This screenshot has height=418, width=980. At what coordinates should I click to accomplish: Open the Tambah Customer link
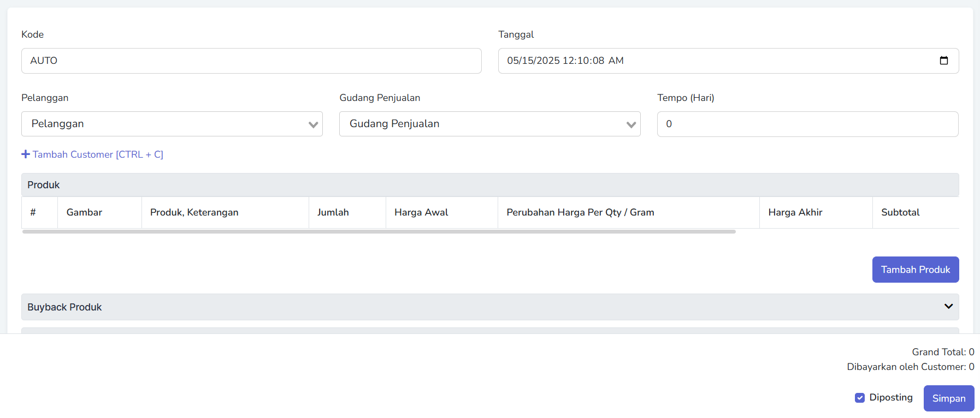point(98,154)
